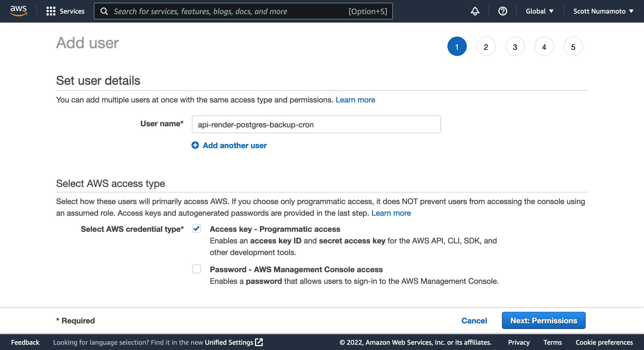Image resolution: width=644 pixels, height=350 pixels.
Task: Select step 3 in the progress indicator
Action: pyautogui.click(x=515, y=46)
